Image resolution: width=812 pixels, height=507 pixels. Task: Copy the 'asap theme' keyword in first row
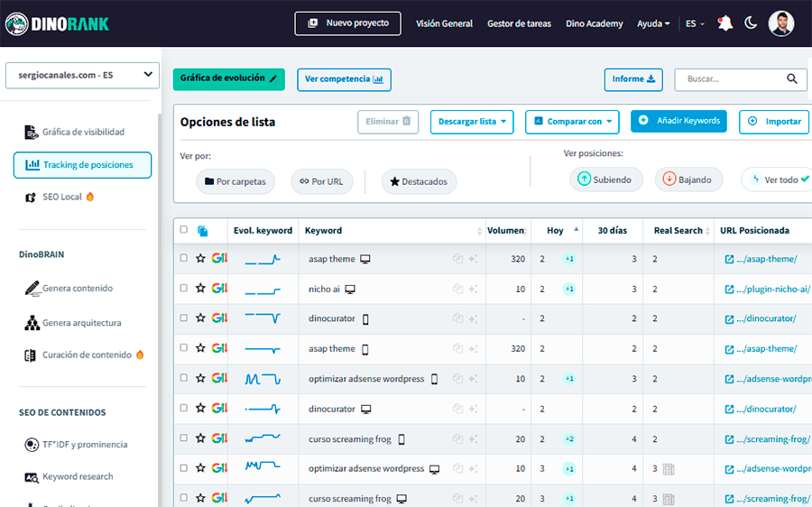point(457,259)
